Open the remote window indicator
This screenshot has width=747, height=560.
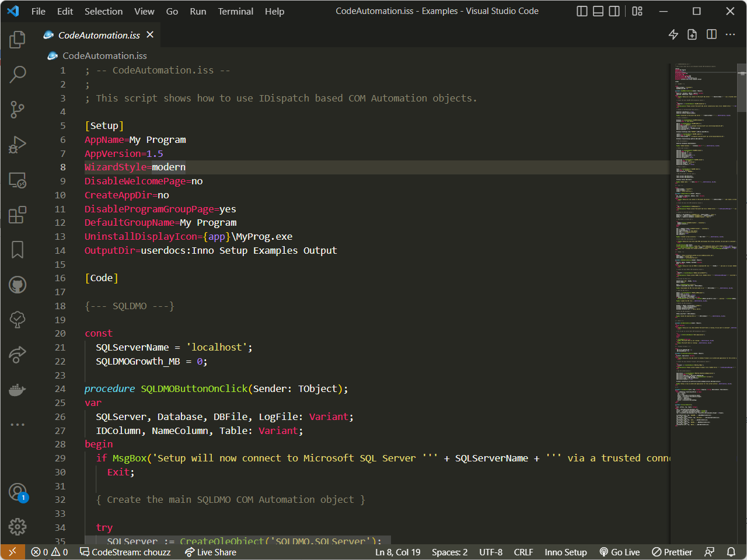[x=12, y=552]
